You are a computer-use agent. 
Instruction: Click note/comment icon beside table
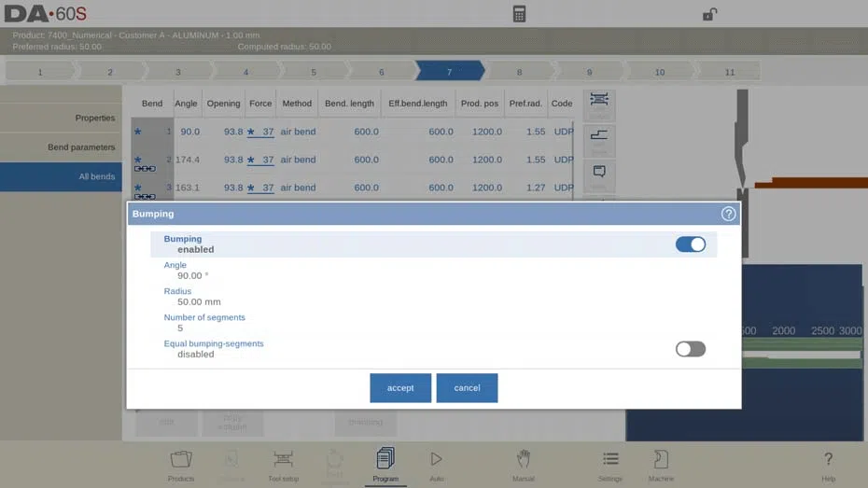tap(599, 176)
